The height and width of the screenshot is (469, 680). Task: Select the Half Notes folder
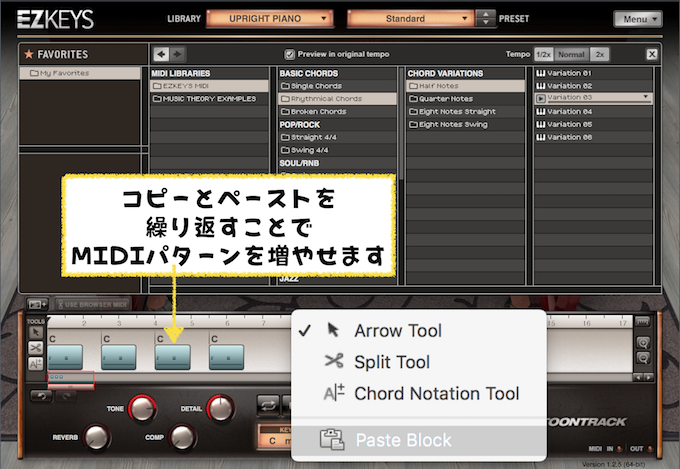(x=465, y=86)
